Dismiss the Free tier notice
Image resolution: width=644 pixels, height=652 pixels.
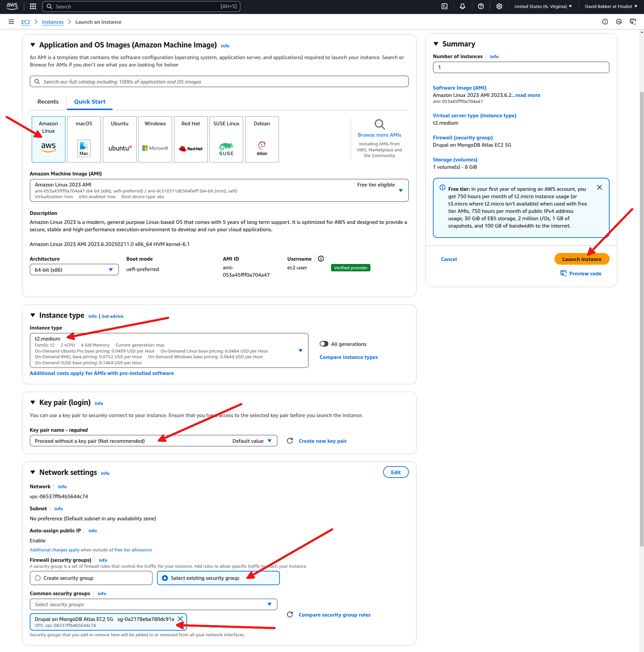click(600, 187)
